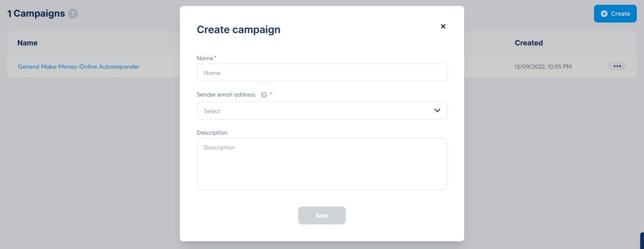The image size is (644, 249).
Task: Click the help icon next to Sender email address
Action: 264,95
